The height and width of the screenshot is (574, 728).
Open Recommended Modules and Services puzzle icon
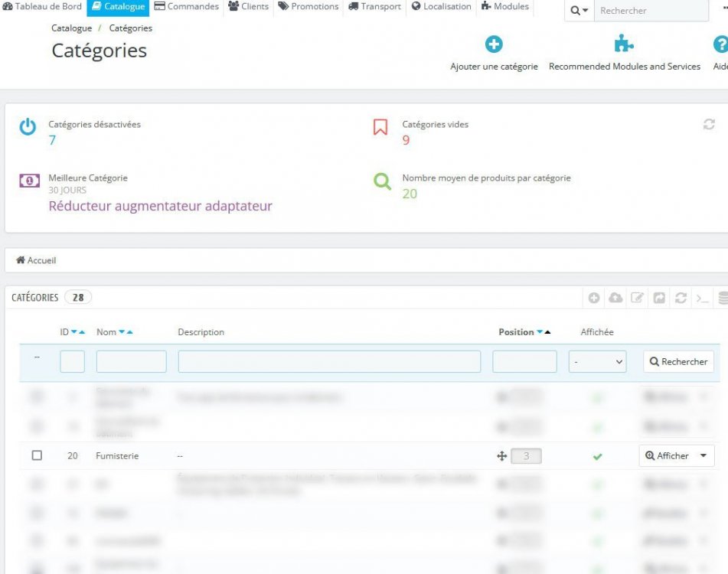pos(624,44)
